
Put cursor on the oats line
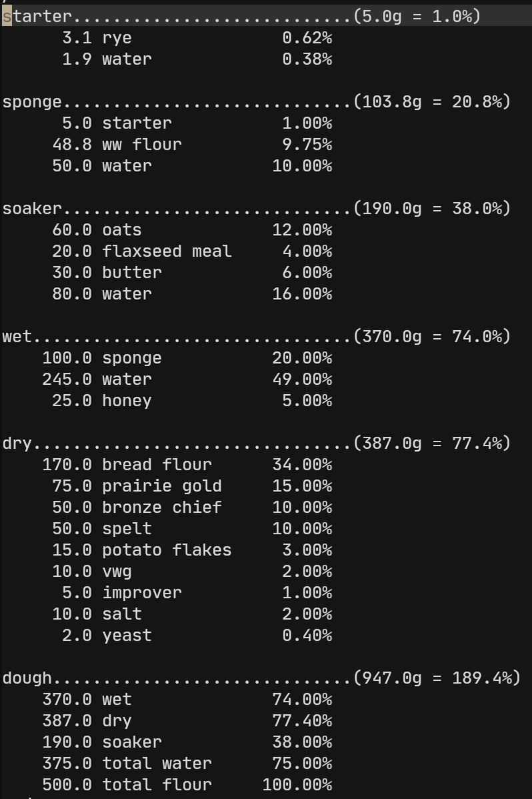(121, 230)
